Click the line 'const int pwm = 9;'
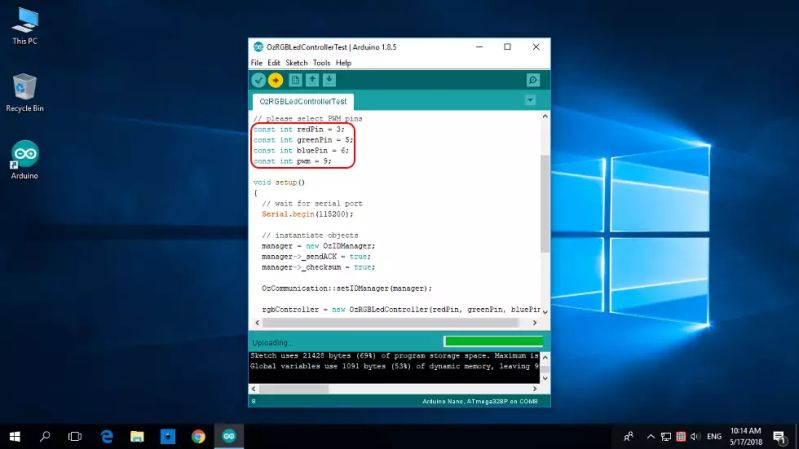799x449 pixels. [292, 161]
